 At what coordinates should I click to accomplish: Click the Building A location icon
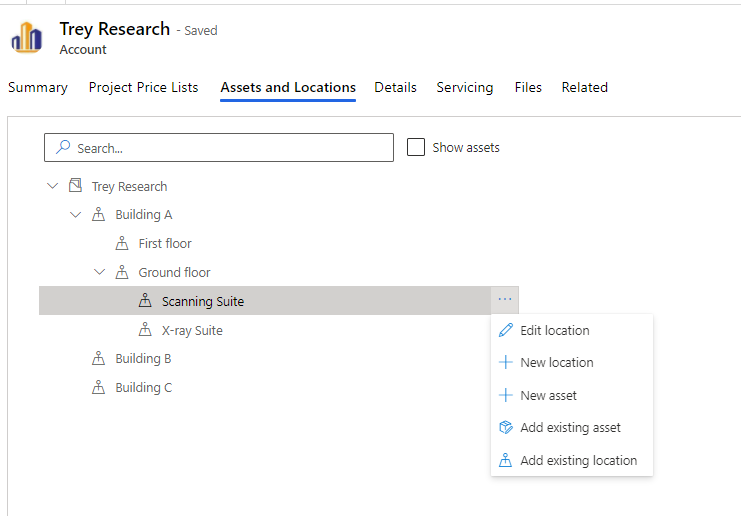(98, 214)
